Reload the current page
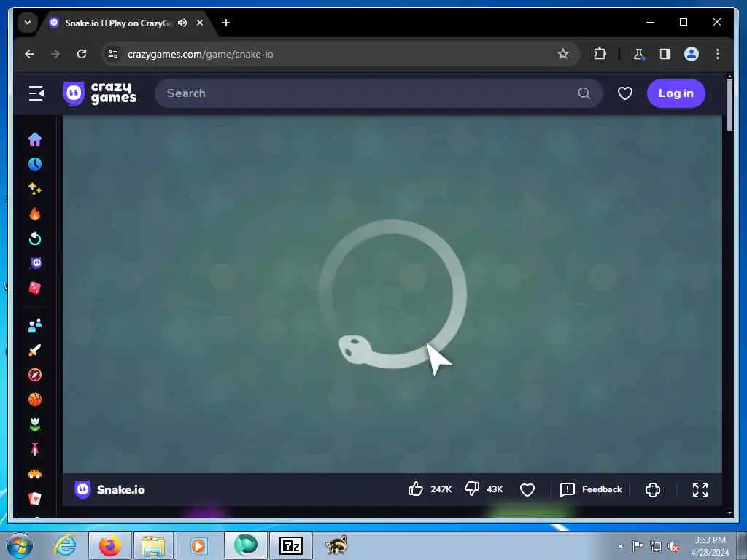The height and width of the screenshot is (560, 747). 82,54
